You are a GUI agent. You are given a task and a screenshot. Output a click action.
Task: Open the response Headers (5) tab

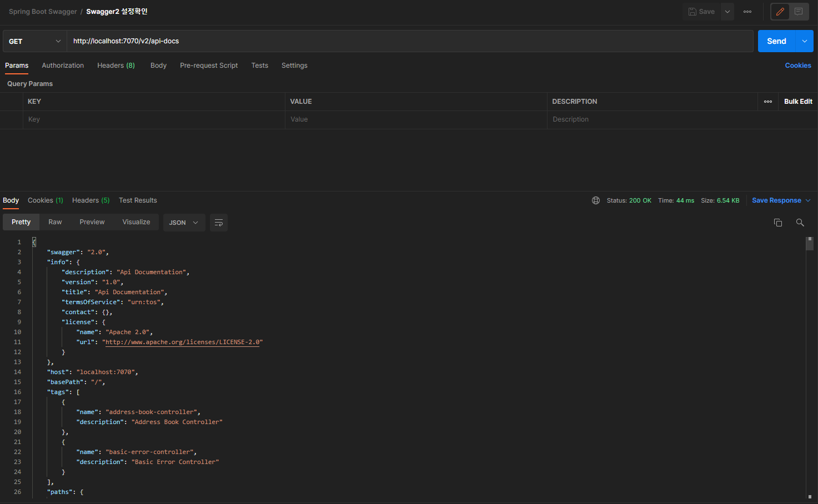click(91, 200)
